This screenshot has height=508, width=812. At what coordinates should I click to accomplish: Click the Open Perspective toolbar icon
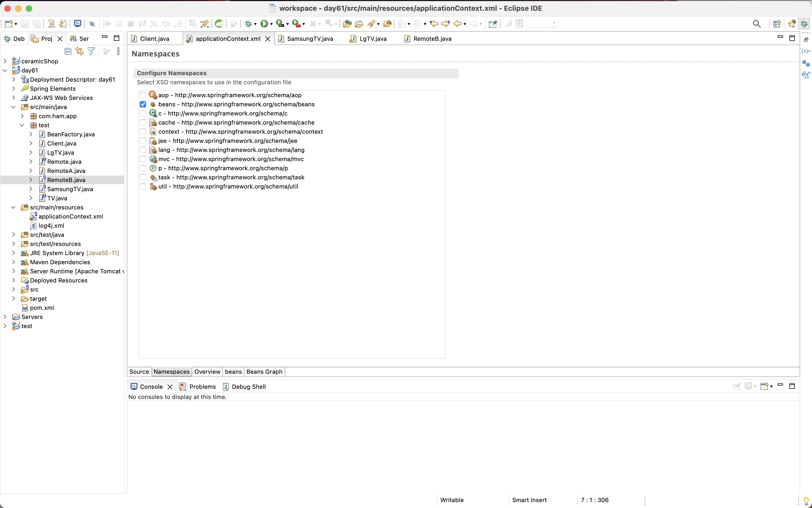(777, 24)
